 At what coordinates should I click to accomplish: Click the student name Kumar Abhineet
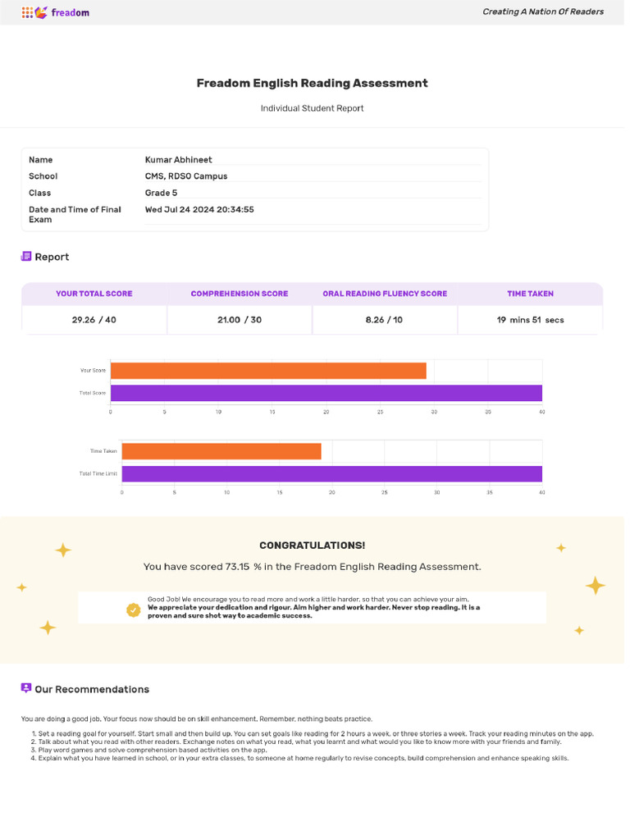point(179,160)
